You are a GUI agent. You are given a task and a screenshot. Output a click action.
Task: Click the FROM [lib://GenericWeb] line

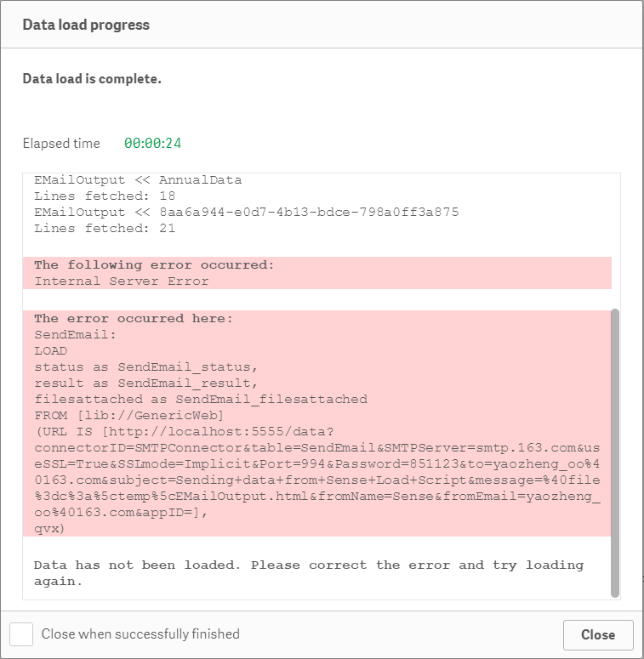point(129,416)
